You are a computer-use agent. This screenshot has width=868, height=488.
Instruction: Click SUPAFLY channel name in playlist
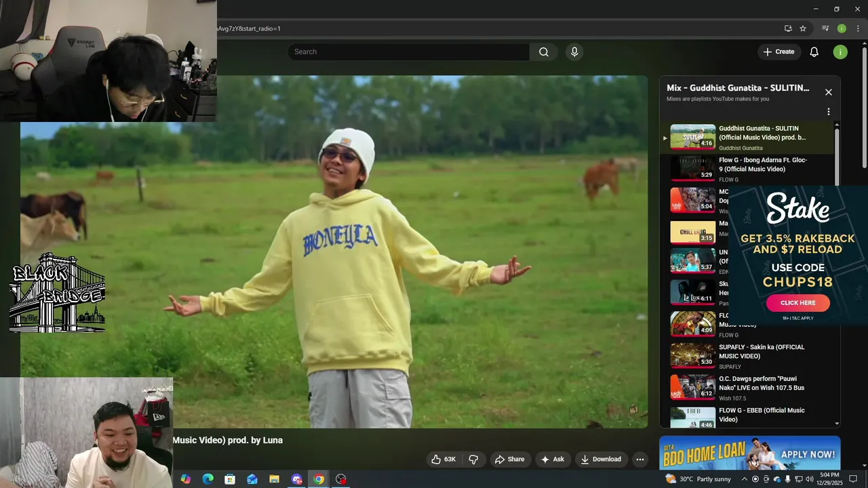tap(730, 367)
